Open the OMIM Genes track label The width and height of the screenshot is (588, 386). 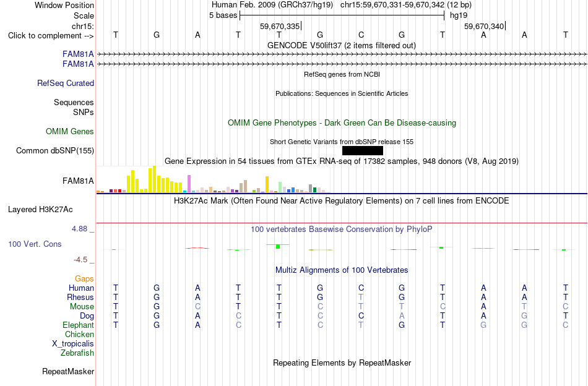tap(69, 132)
